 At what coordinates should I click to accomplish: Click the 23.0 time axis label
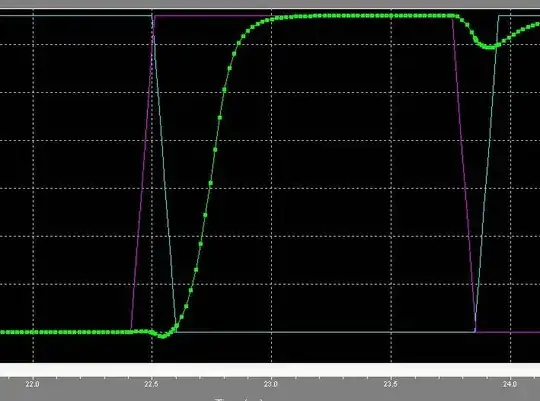point(271,384)
